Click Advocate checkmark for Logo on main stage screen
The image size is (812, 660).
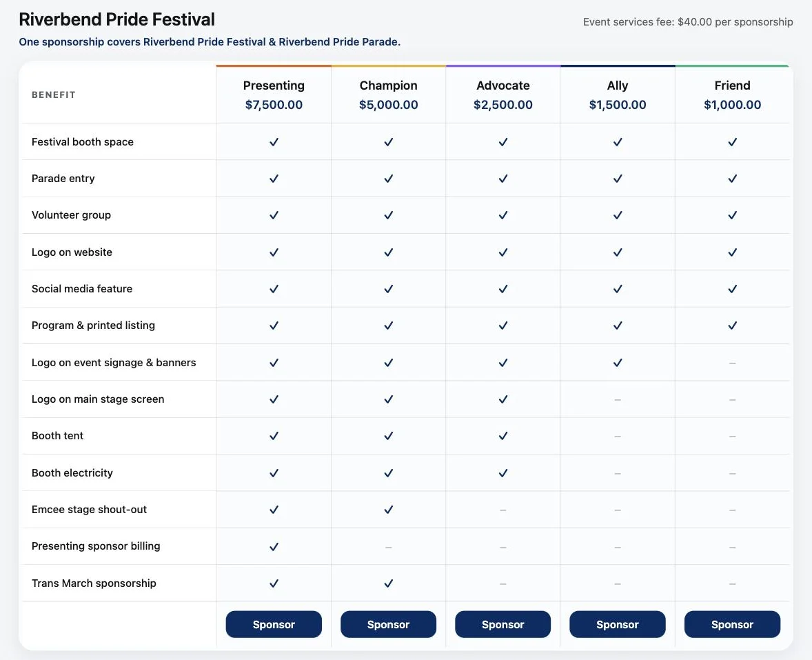503,399
